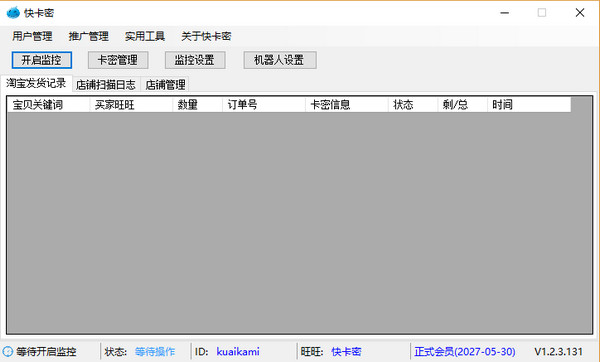Click the 卡密信息 column header

[x=347, y=104]
